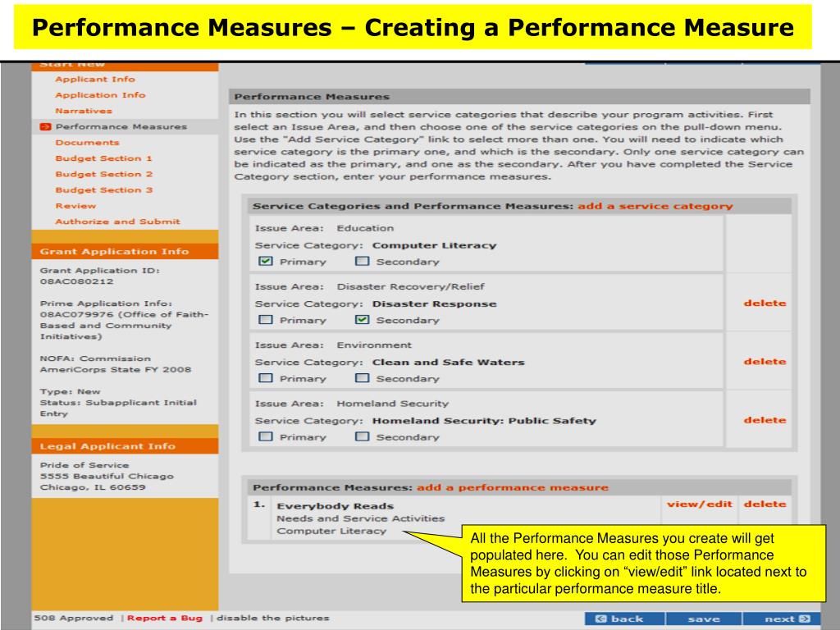
Task: Click Needs and Service Activities text
Action: pyautogui.click(x=361, y=518)
